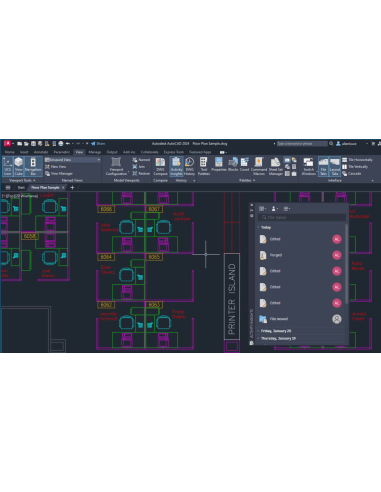Screen dimensions: 381x492
Task: Add a new drawing tab with plus
Action: pos(72,188)
